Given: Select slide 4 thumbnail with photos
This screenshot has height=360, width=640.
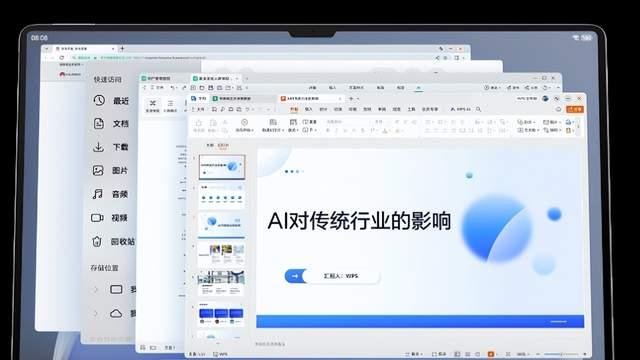Looking at the screenshot, I should click(x=222, y=255).
